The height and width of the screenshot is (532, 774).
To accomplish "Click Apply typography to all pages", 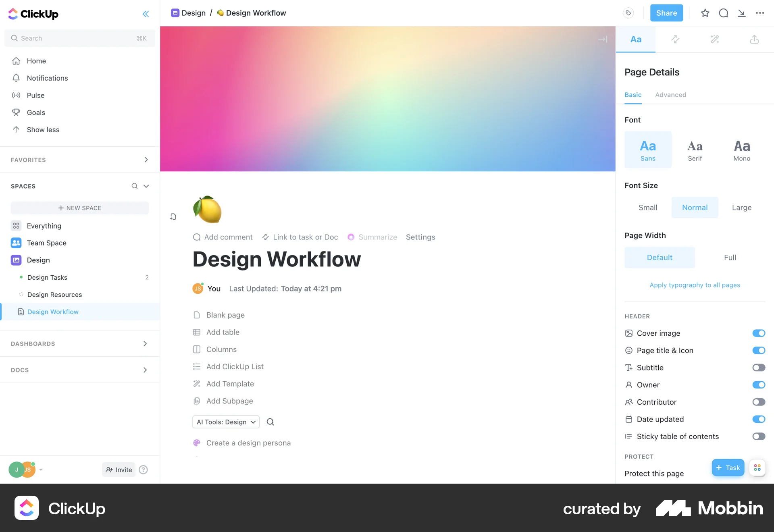I will pyautogui.click(x=694, y=285).
